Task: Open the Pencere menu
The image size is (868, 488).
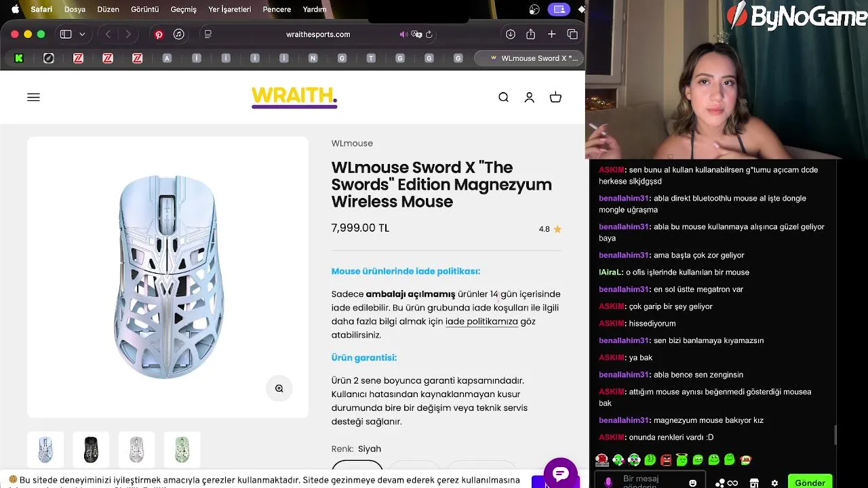Action: pos(277,9)
